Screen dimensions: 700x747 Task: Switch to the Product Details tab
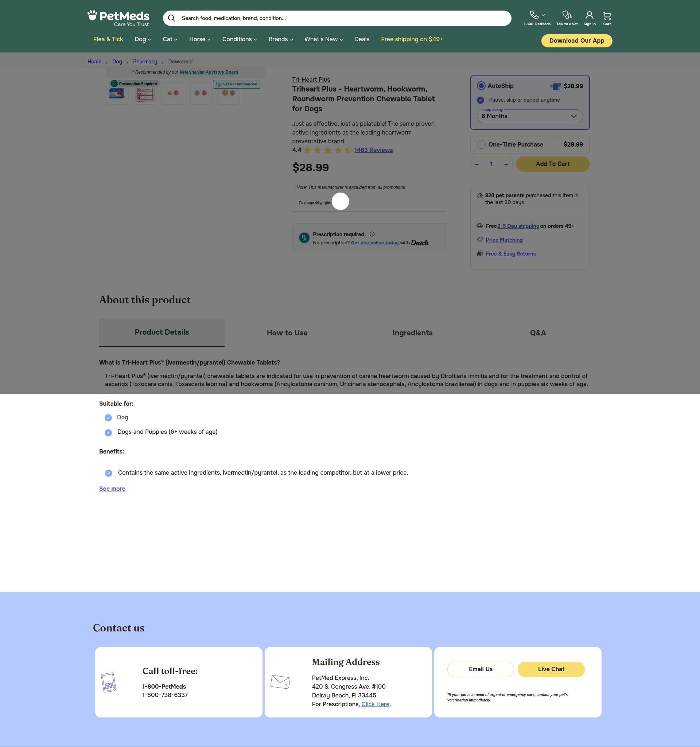pos(162,332)
